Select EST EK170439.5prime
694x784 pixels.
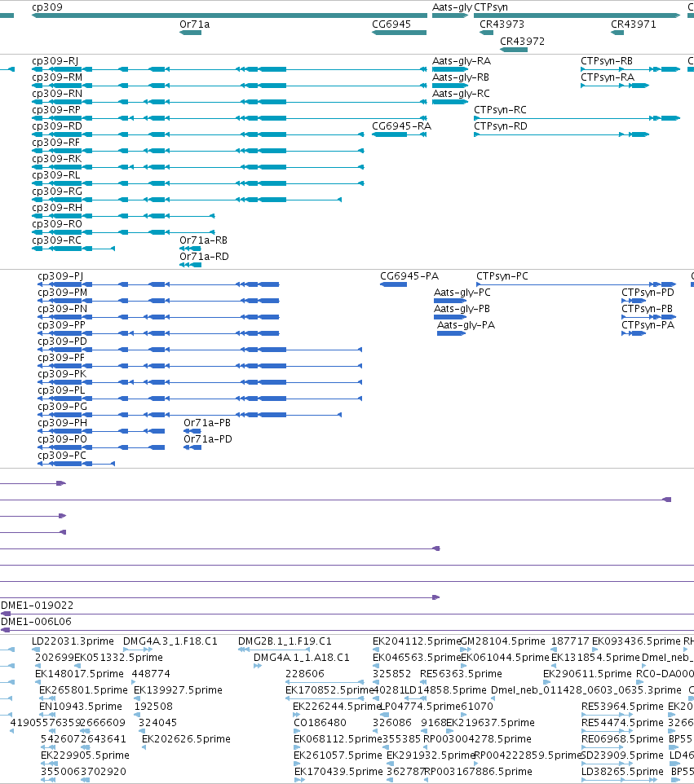(x=338, y=772)
